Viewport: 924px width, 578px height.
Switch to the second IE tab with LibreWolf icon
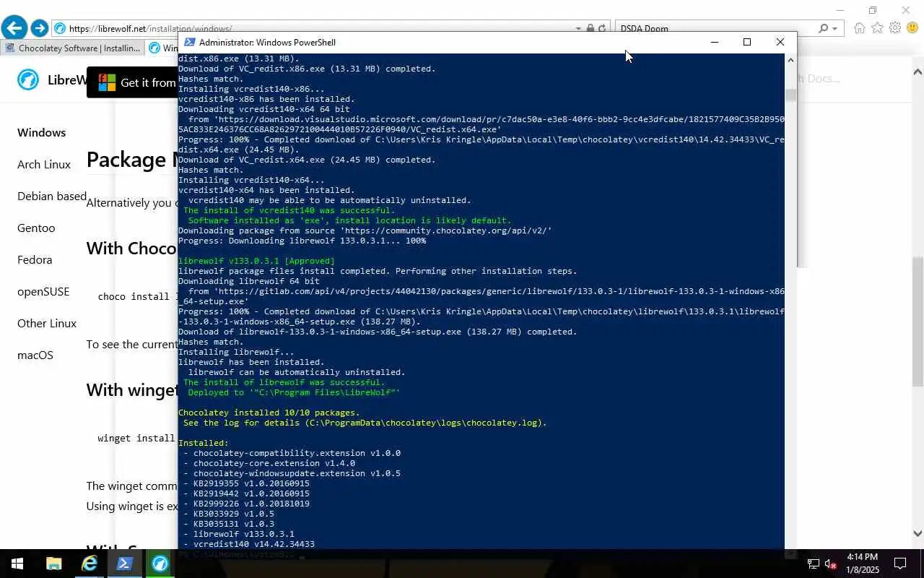(x=162, y=48)
